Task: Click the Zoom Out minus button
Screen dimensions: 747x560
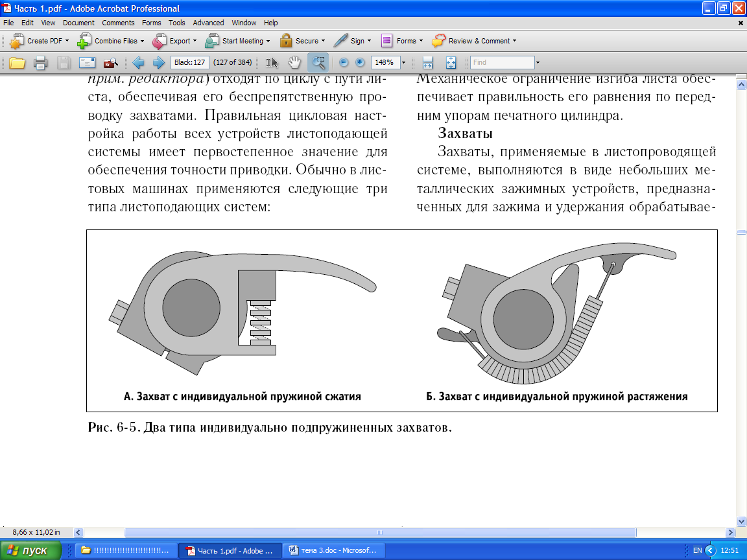Action: [344, 62]
